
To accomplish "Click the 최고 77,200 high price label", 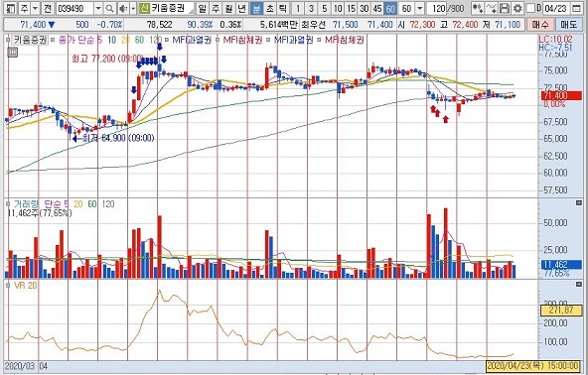I will [x=107, y=59].
